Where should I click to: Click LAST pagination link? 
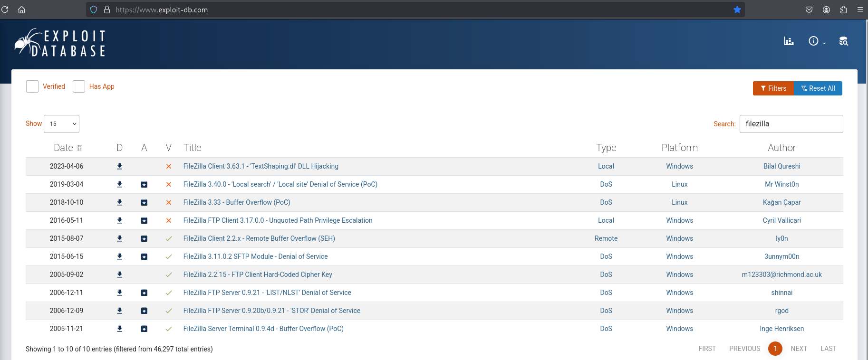(x=829, y=349)
